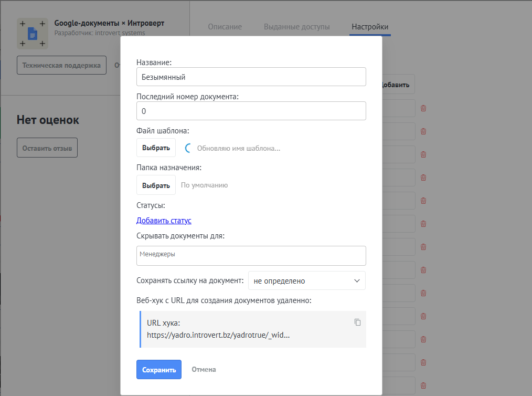Focus the Название input field
This screenshot has width=532, height=396.
coord(251,77)
